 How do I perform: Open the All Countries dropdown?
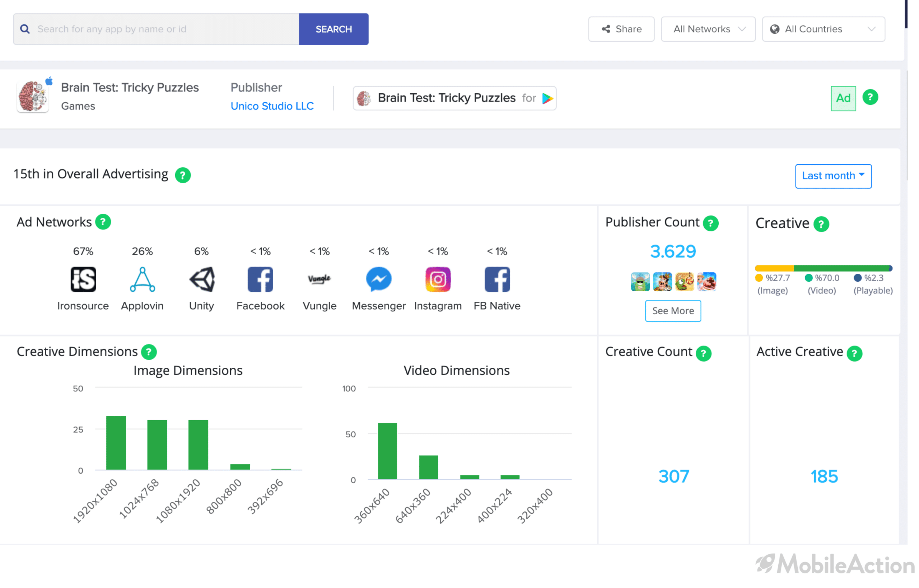click(x=824, y=29)
